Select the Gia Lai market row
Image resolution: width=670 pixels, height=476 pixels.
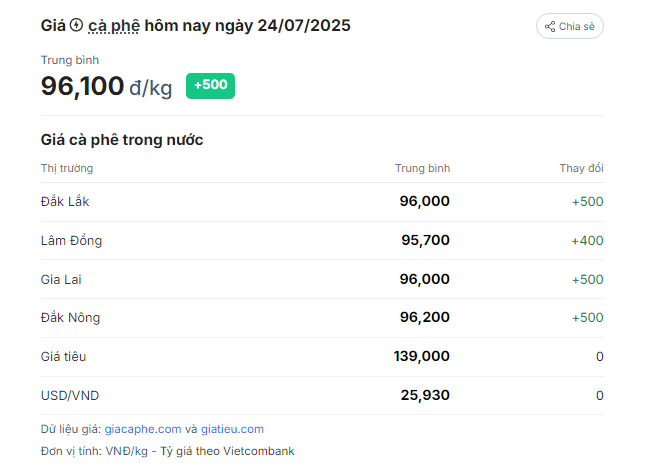[322, 279]
